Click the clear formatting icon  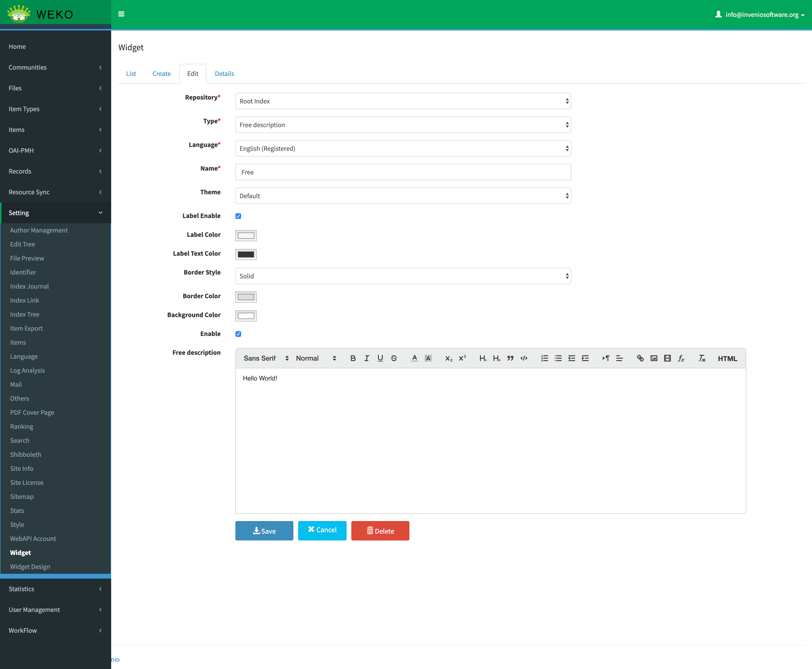pos(701,358)
